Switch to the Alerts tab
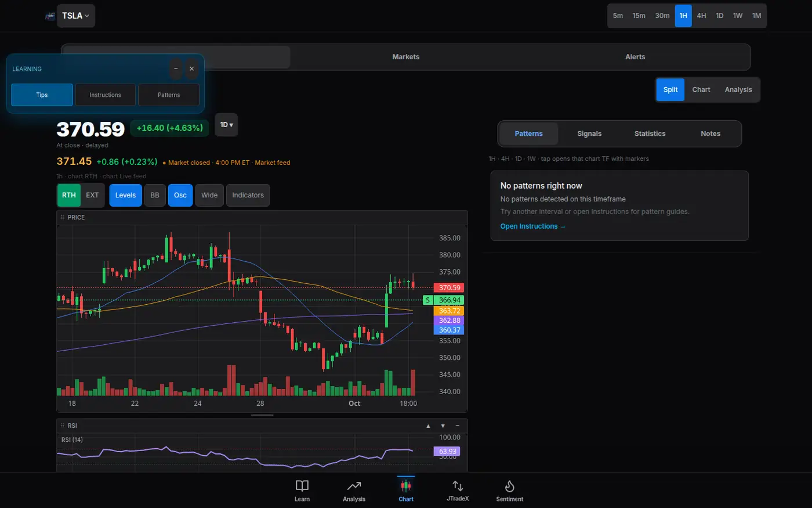Image resolution: width=812 pixels, height=508 pixels. point(635,57)
